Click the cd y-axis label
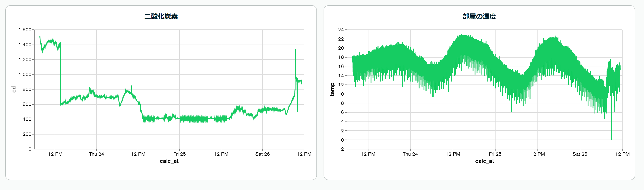The width and height of the screenshot is (644, 190). tap(14, 89)
